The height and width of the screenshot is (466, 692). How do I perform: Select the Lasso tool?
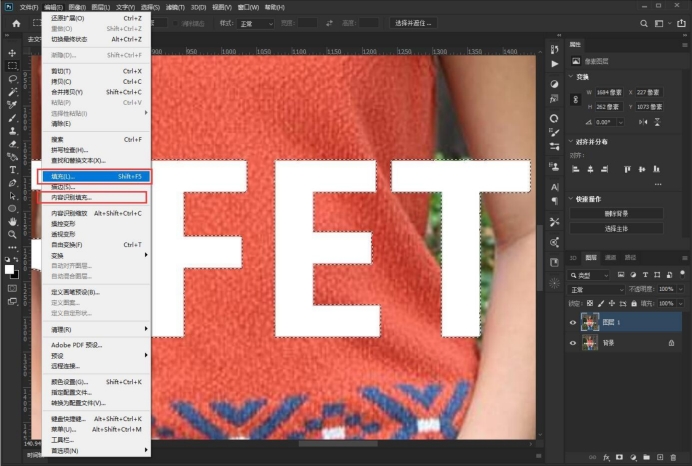12,79
